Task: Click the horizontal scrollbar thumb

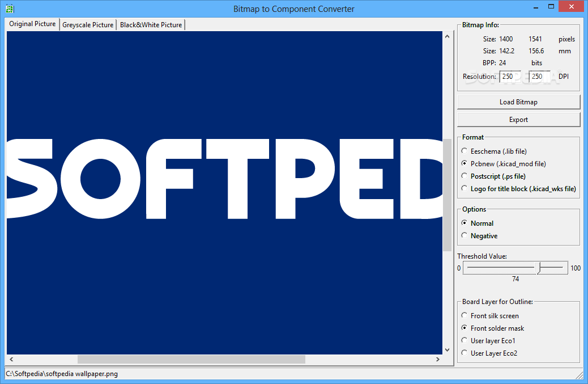Action: pyautogui.click(x=191, y=359)
